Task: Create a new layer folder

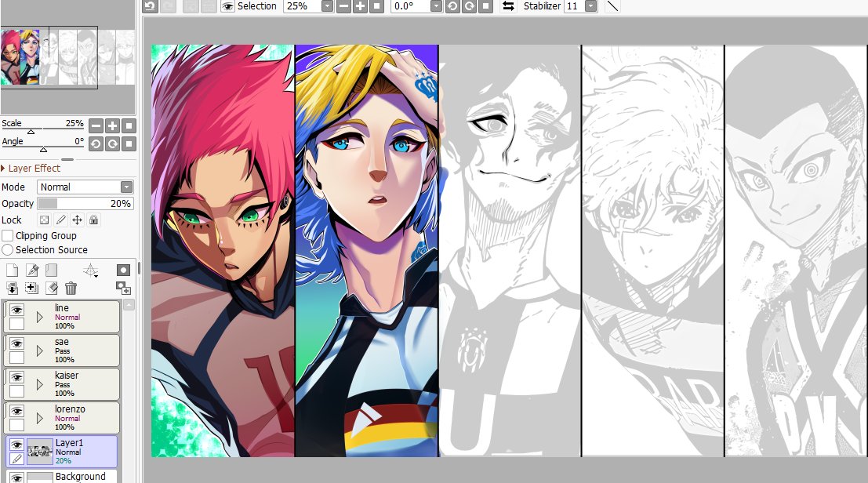Action: coord(52,270)
